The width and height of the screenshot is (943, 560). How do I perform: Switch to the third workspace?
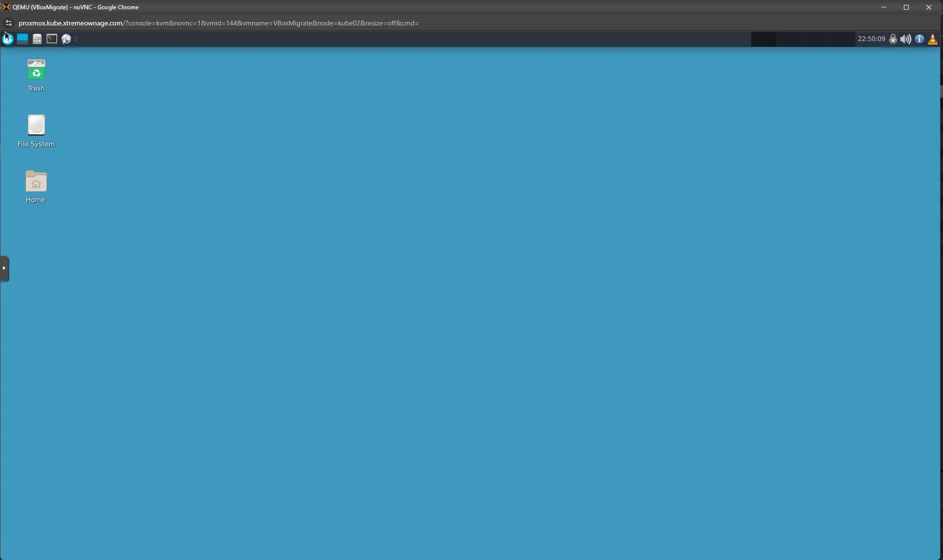pos(816,39)
